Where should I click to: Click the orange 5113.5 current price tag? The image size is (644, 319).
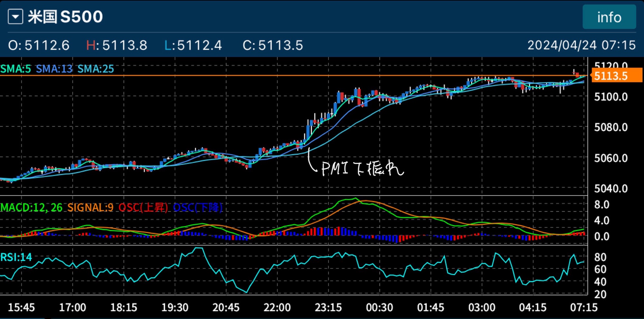[616, 76]
